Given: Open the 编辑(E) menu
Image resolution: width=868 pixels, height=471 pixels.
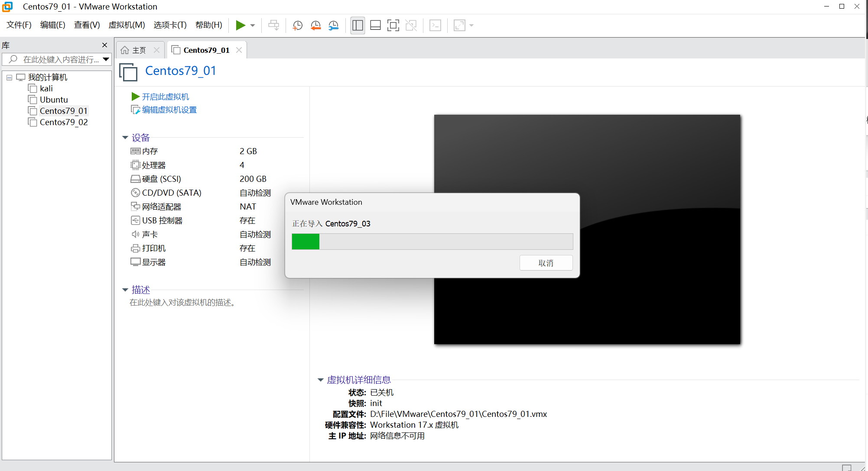Looking at the screenshot, I should click(x=53, y=25).
